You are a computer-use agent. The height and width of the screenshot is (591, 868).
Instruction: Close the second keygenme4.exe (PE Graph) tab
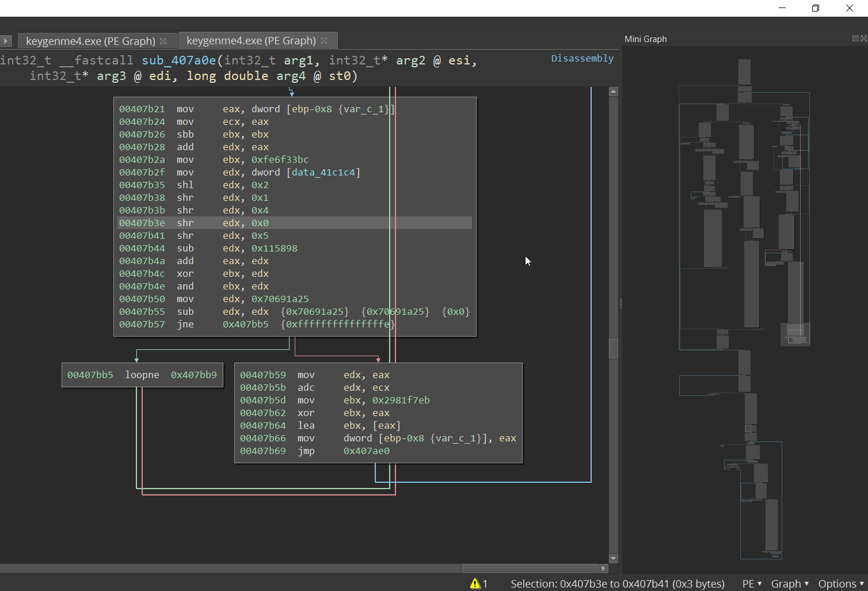(x=324, y=40)
